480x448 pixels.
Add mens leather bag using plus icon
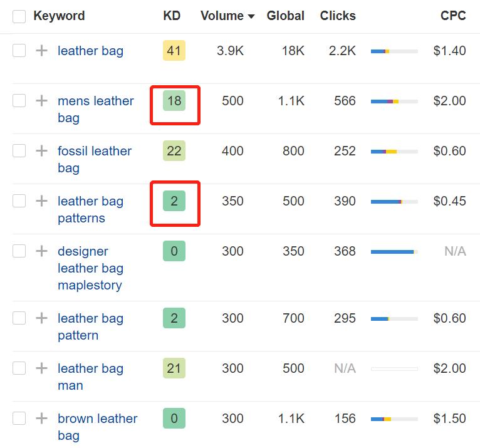[41, 101]
